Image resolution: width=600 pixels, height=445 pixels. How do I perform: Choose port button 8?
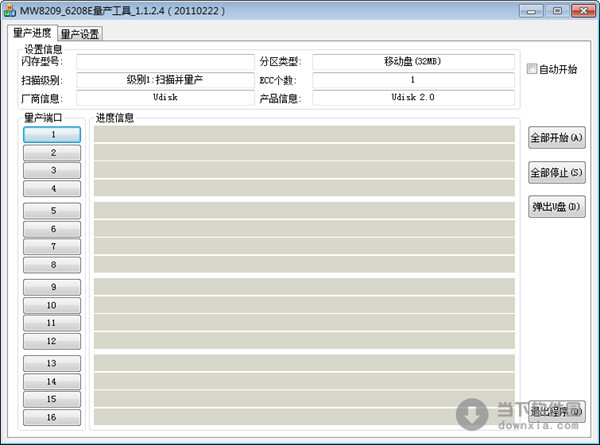tap(52, 265)
